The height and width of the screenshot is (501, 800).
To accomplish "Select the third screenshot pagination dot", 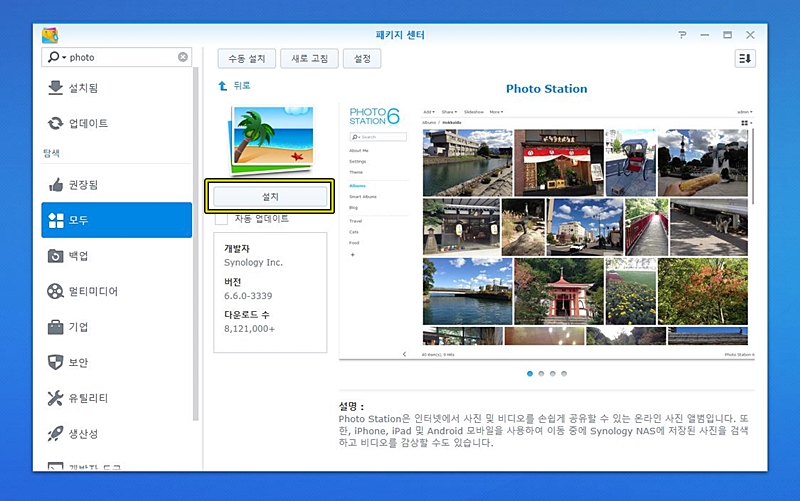I will point(553,373).
